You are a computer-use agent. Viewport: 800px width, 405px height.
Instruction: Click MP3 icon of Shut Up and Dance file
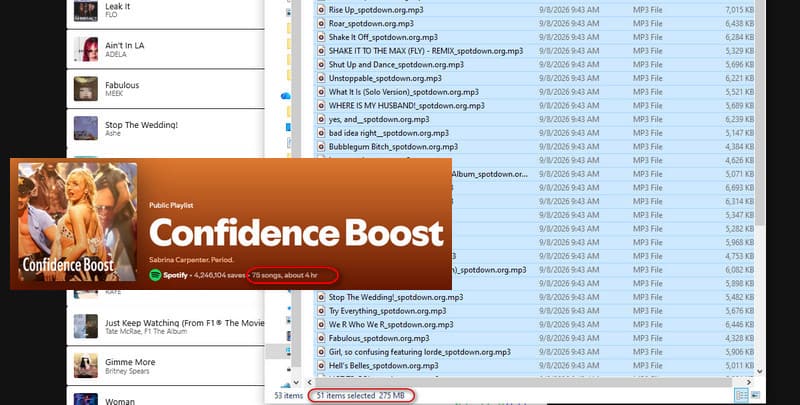click(321, 65)
